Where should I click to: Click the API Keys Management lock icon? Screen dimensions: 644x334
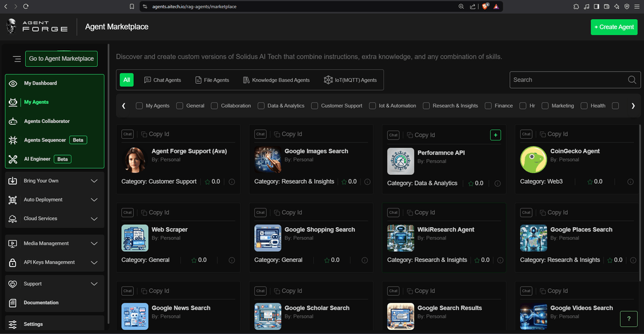pos(13,262)
